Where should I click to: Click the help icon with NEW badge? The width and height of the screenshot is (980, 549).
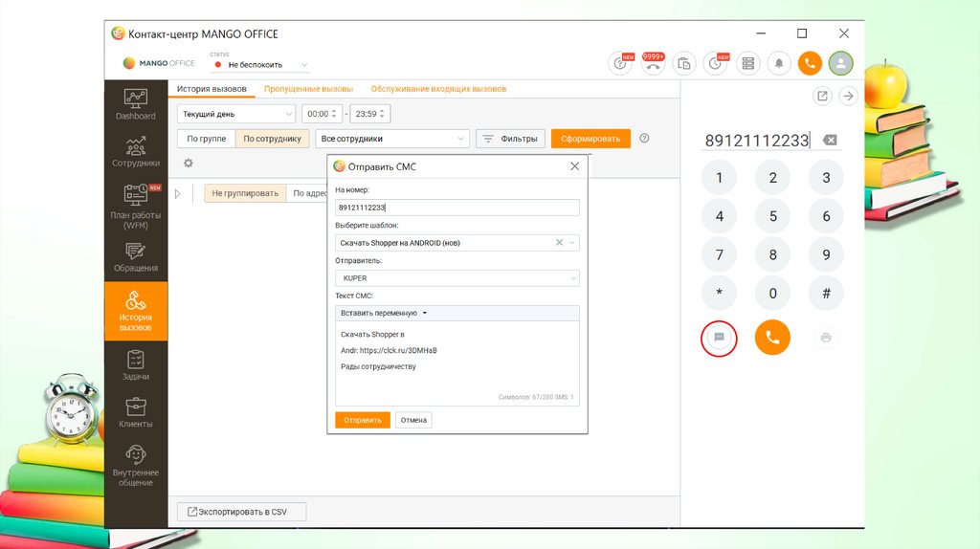pyautogui.click(x=620, y=63)
